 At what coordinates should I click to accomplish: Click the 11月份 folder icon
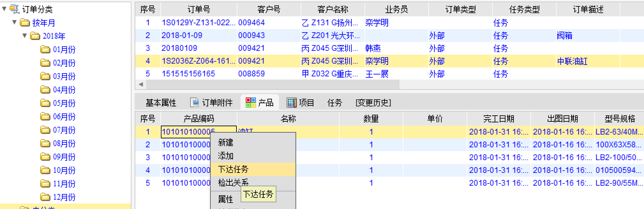point(45,183)
